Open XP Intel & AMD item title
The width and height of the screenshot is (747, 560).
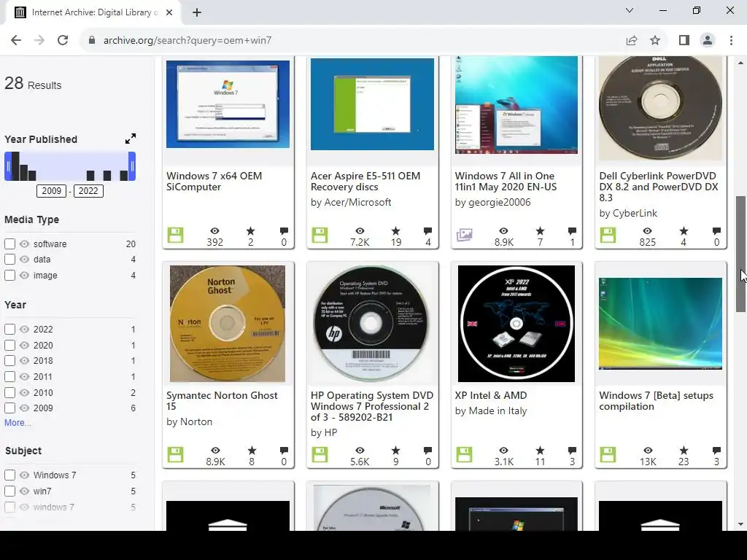[491, 395]
